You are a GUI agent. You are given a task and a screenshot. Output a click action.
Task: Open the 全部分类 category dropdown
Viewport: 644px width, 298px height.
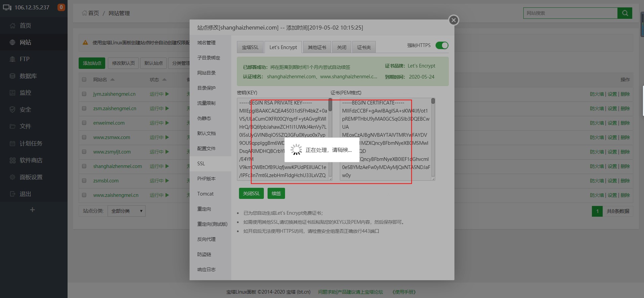(126, 211)
